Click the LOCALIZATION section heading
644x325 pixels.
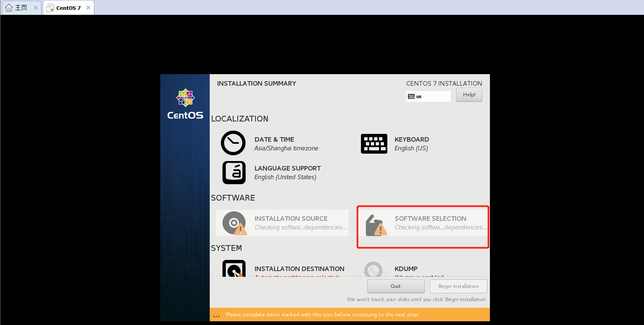240,119
